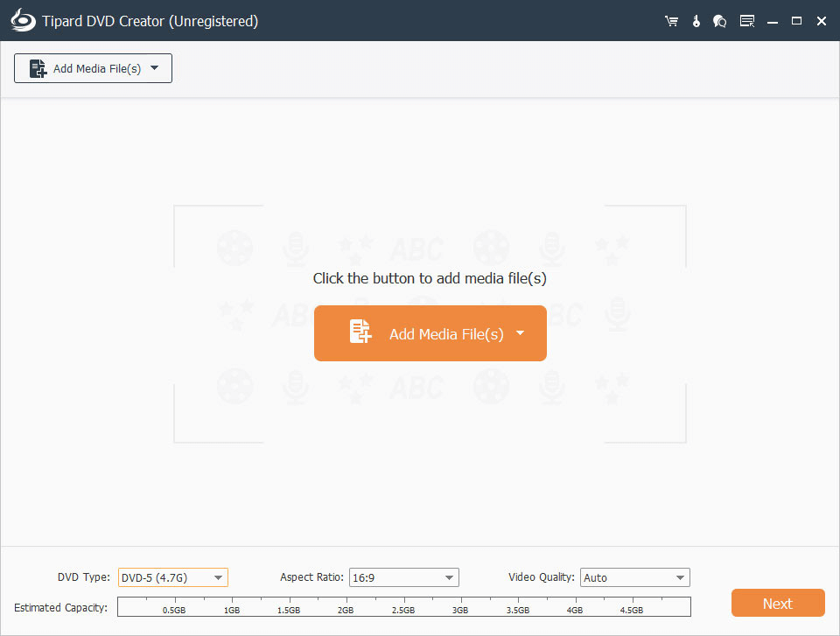Open the support chat bubbles icon

720,21
